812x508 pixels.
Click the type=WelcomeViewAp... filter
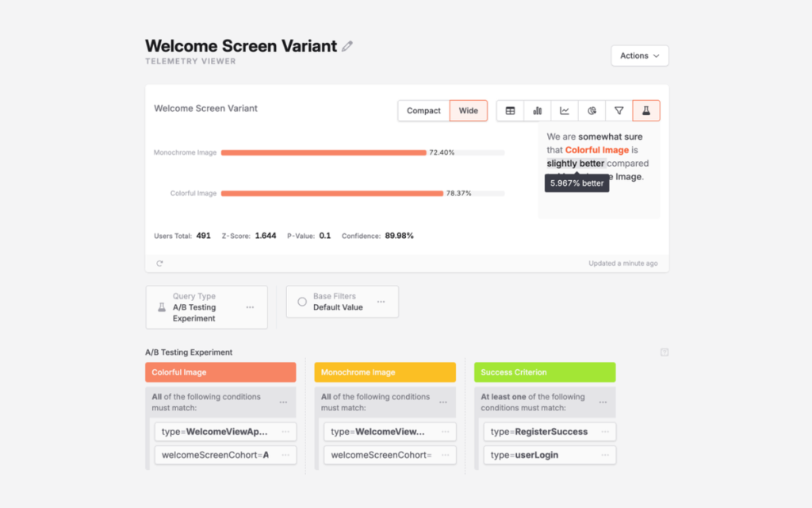(x=225, y=432)
